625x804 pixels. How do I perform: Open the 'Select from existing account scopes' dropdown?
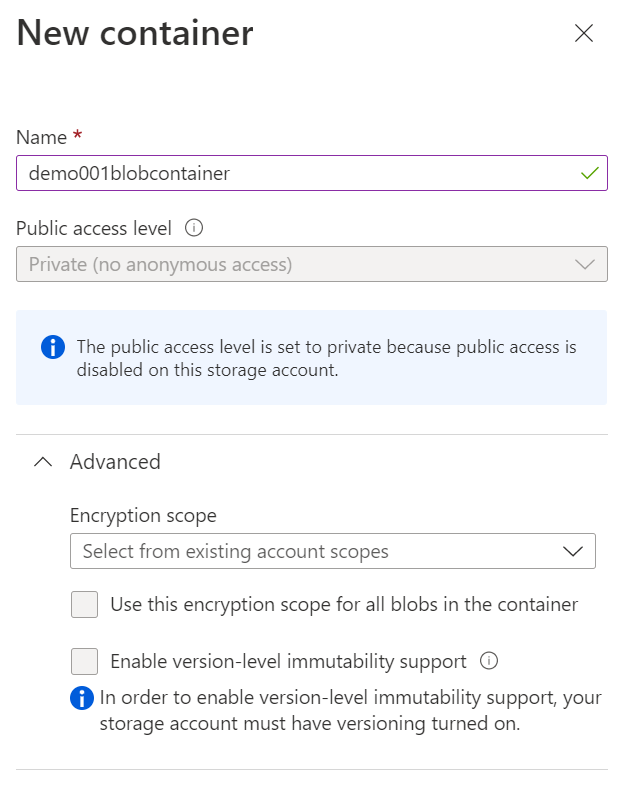(x=310, y=551)
